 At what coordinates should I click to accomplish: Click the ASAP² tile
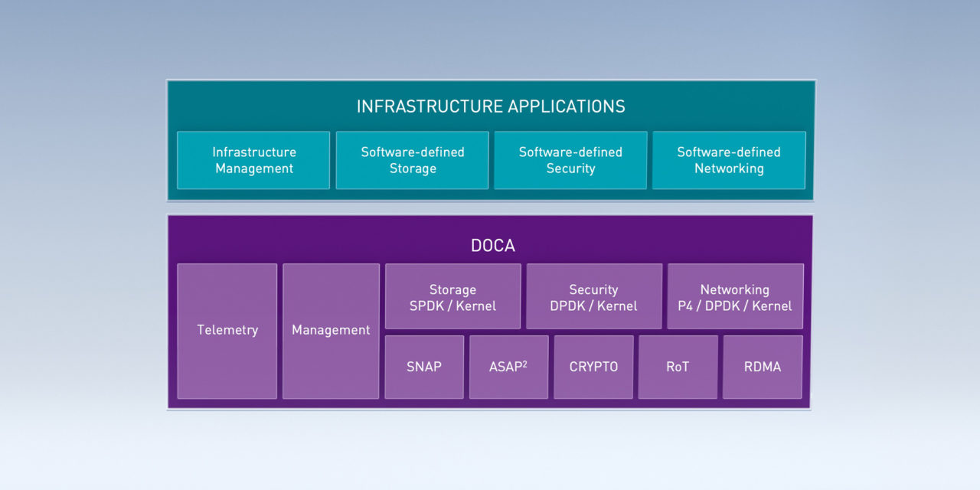[508, 367]
